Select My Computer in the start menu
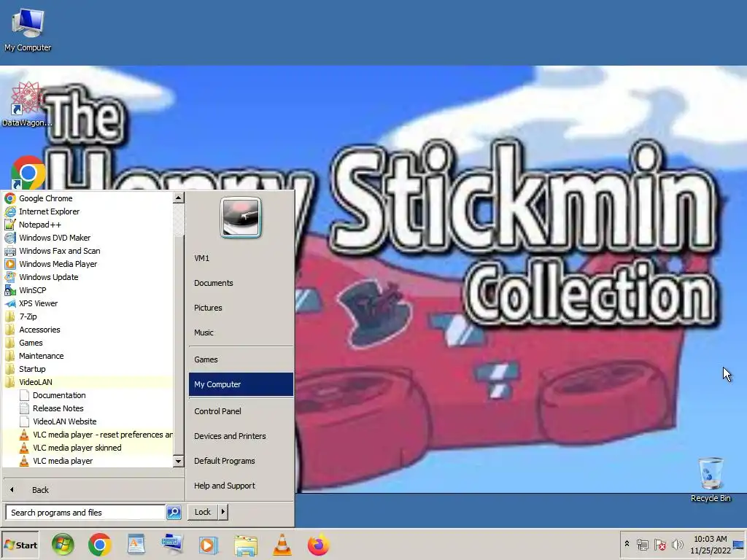The image size is (747, 560). [x=241, y=384]
